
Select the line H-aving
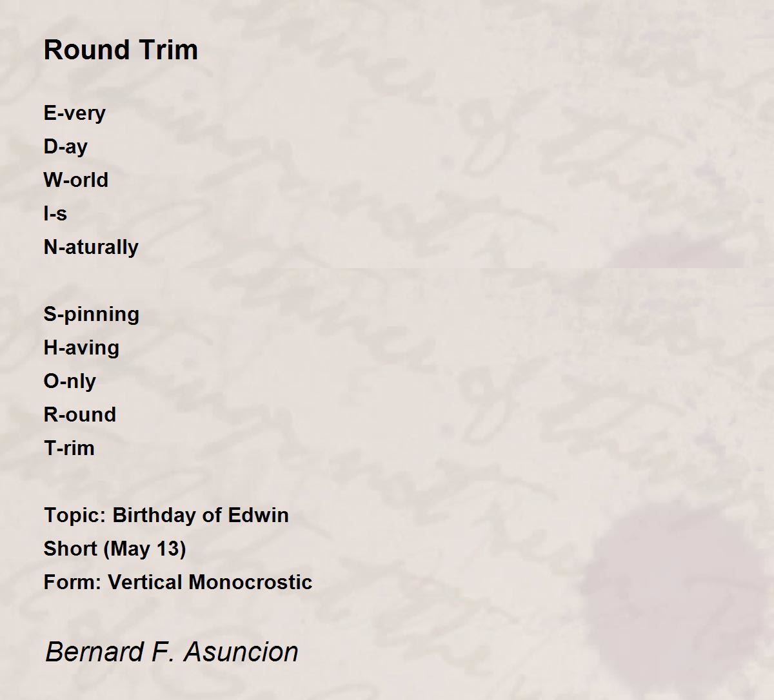82,348
